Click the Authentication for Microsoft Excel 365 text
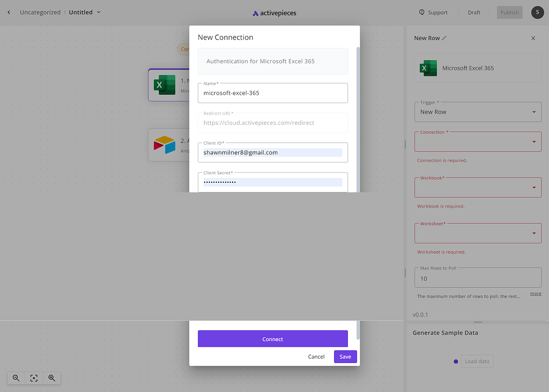Screen dimensions: 549x392 pos(261,61)
